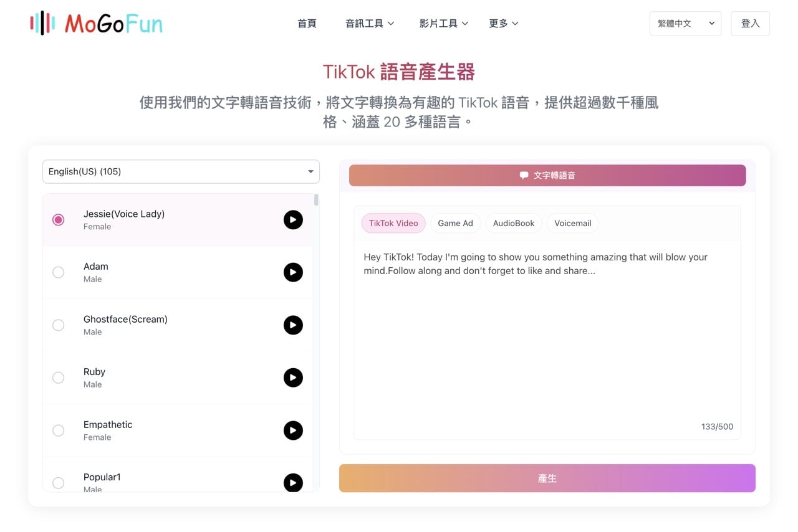This screenshot has height=532, width=798.
Task: Select the Popular1 voice radio button
Action: [x=58, y=483]
